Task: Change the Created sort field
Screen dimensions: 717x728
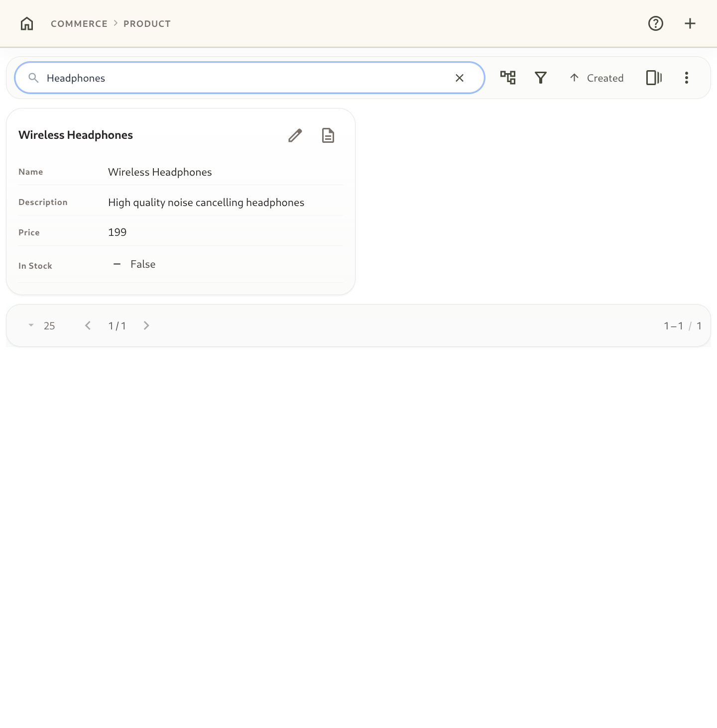Action: (x=605, y=78)
